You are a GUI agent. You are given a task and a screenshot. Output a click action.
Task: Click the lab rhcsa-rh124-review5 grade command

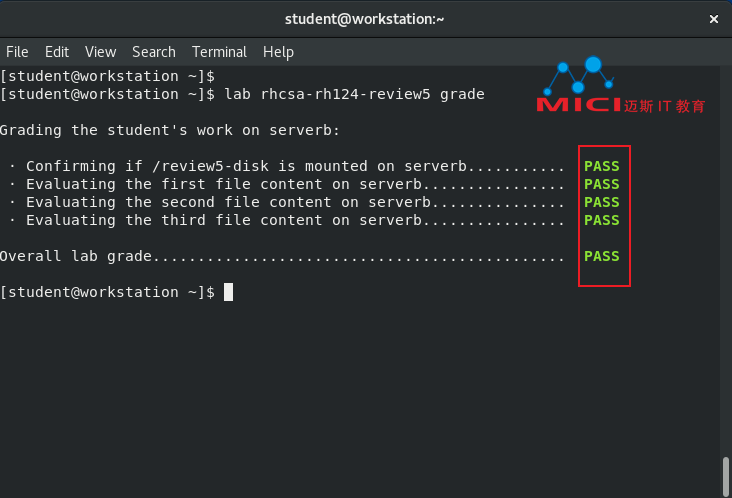(354, 94)
